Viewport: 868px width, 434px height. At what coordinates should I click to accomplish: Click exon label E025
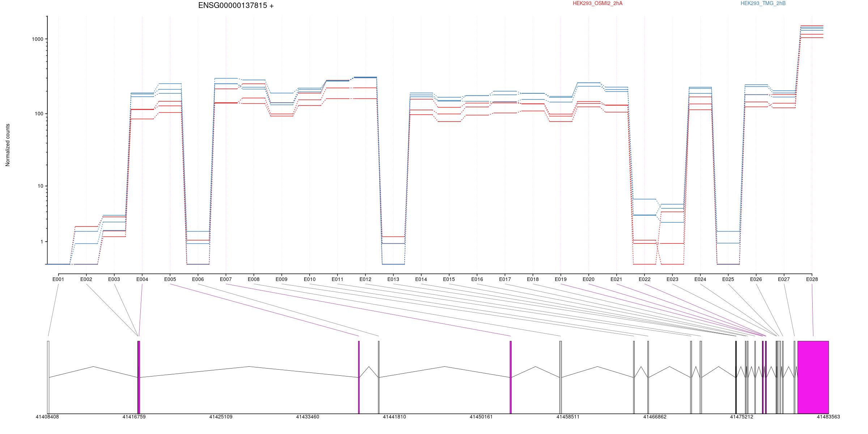coord(728,279)
